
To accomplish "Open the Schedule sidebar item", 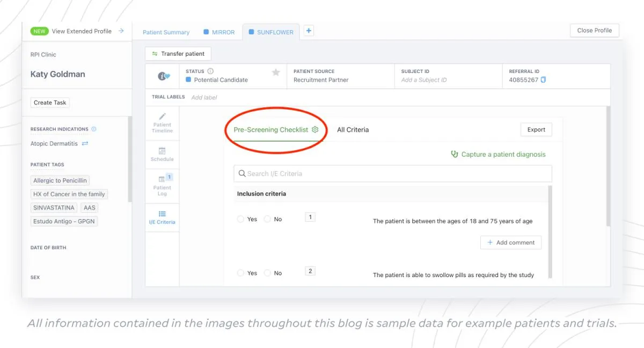I will click(162, 154).
